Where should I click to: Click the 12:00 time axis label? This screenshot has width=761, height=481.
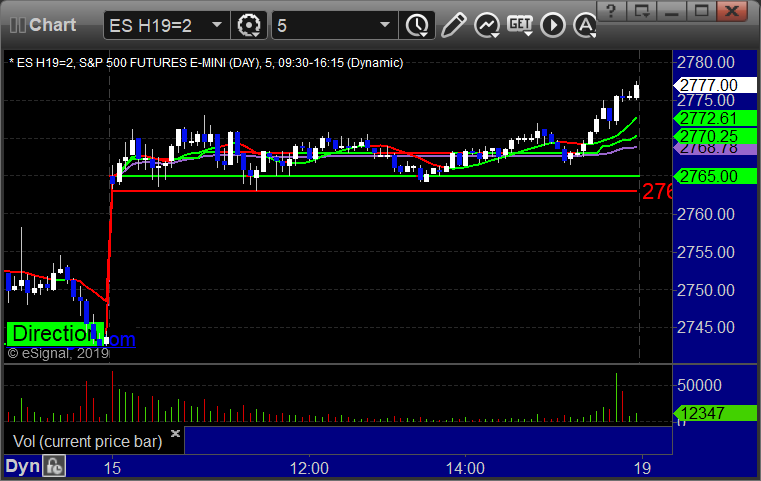pos(309,467)
